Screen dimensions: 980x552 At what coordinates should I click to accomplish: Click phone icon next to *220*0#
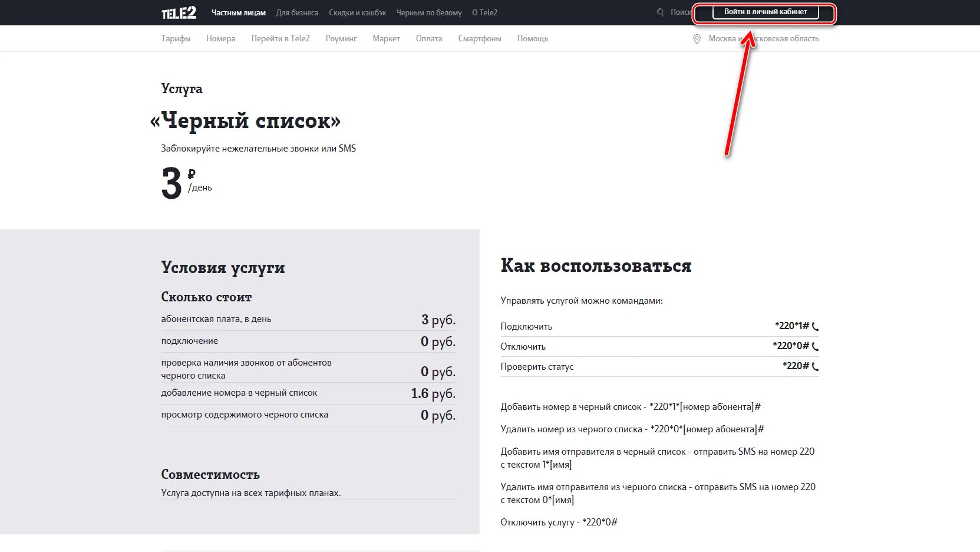(x=816, y=346)
